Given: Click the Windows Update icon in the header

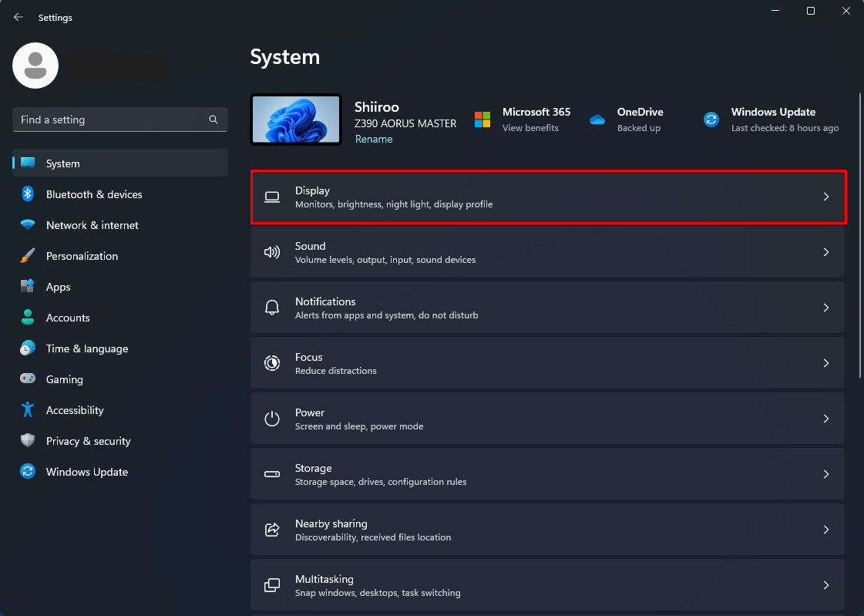Looking at the screenshot, I should click(711, 119).
